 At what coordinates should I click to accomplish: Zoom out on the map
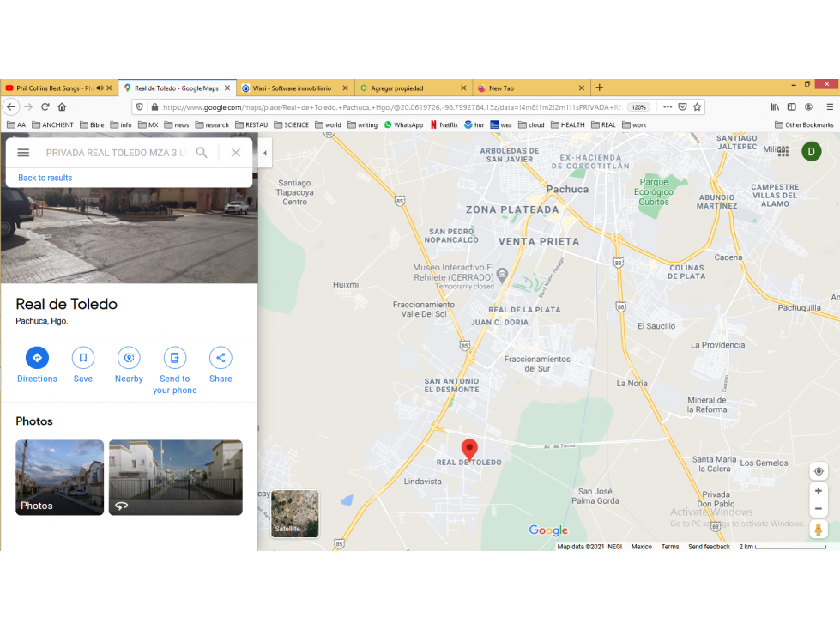(x=819, y=509)
